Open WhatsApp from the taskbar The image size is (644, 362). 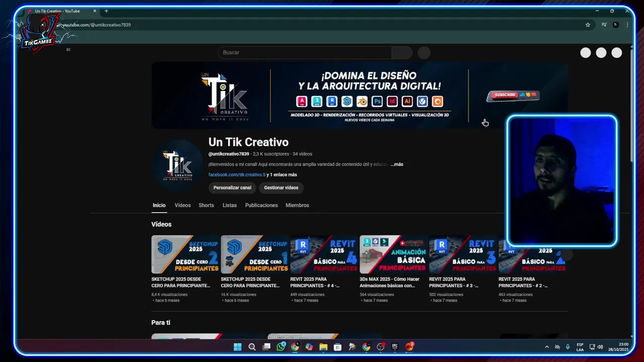(x=281, y=347)
